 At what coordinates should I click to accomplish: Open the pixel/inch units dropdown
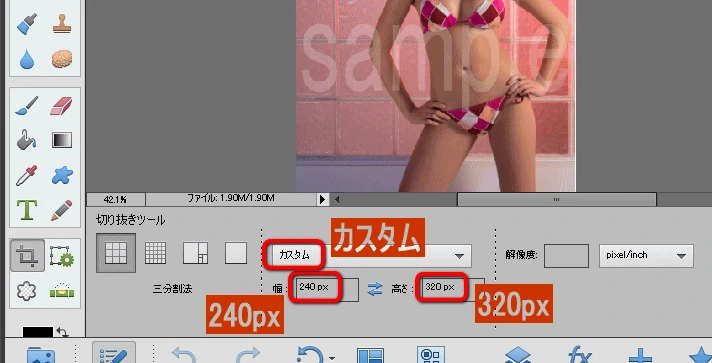(x=646, y=256)
